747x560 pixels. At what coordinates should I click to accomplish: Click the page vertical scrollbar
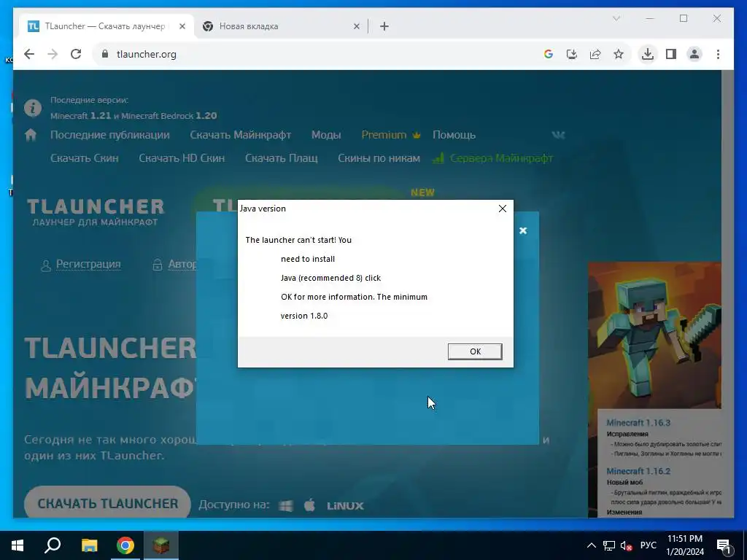point(727,294)
